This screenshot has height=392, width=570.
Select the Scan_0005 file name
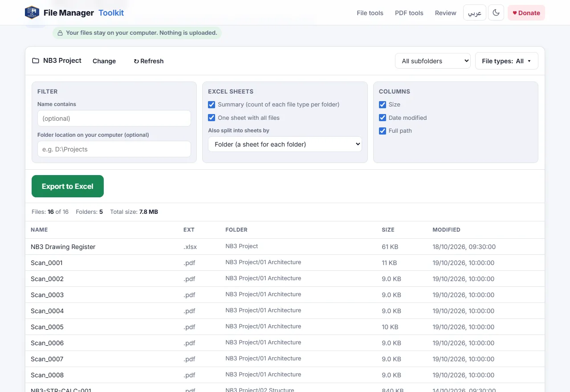pos(47,327)
